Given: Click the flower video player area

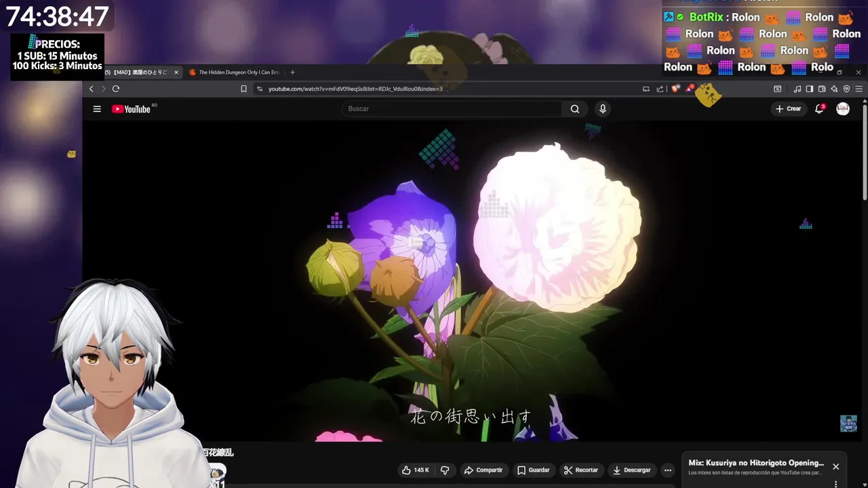Looking at the screenshot, I should click(x=472, y=281).
